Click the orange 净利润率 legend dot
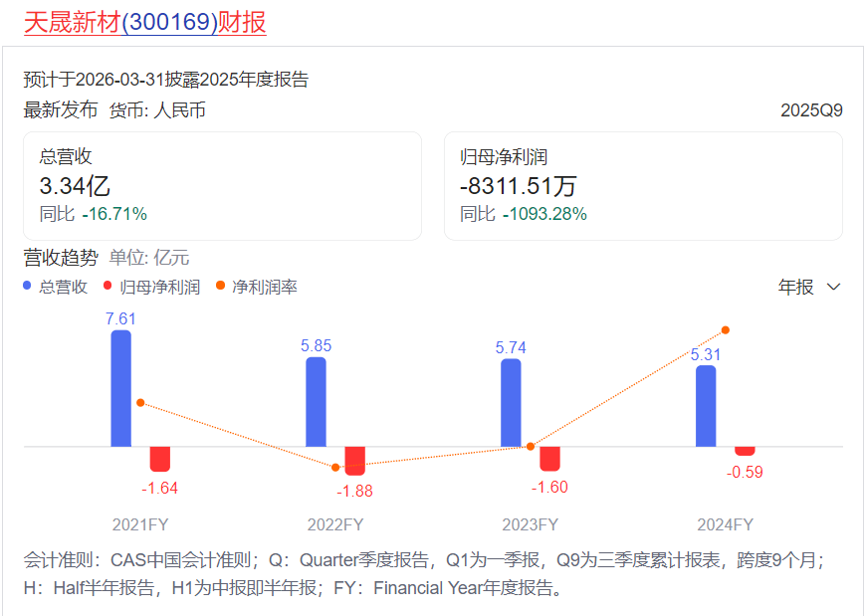 click(x=220, y=286)
